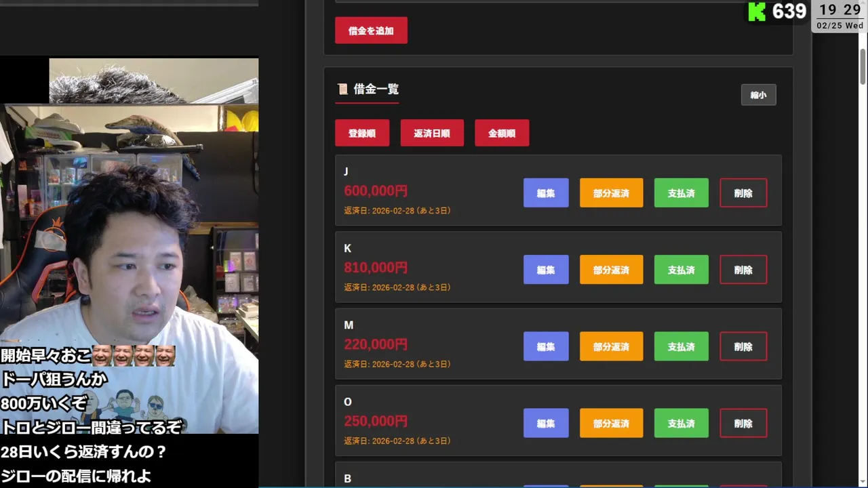Click the 600,000円 amount on debt J
This screenshot has height=488, width=868.
pos(376,191)
